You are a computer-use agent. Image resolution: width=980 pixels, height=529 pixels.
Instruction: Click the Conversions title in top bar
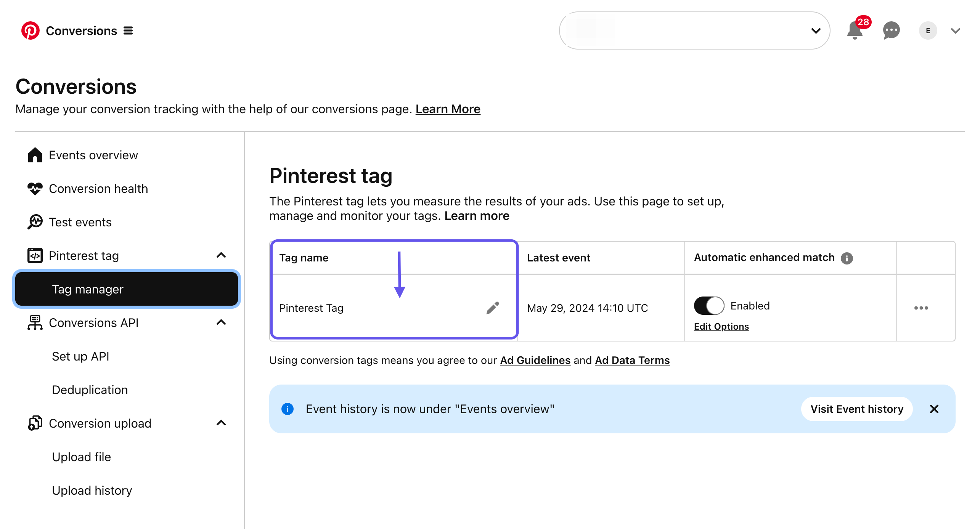coord(81,30)
